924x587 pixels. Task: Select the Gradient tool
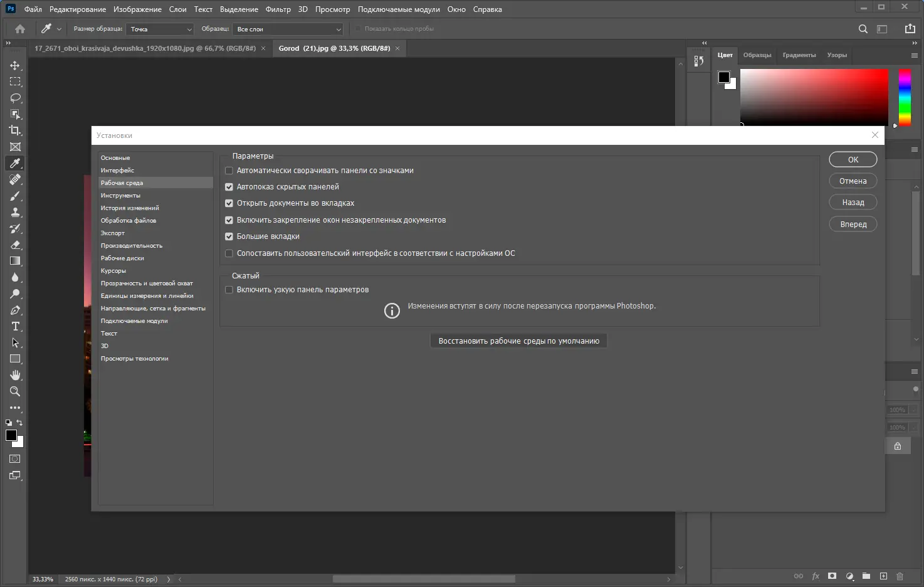coord(15,261)
